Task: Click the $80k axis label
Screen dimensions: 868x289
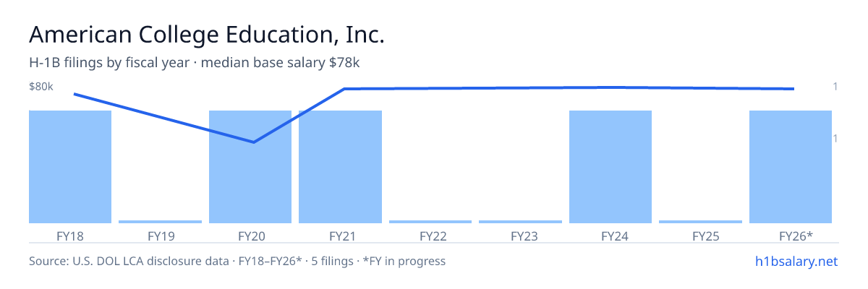Action: pyautogui.click(x=41, y=87)
